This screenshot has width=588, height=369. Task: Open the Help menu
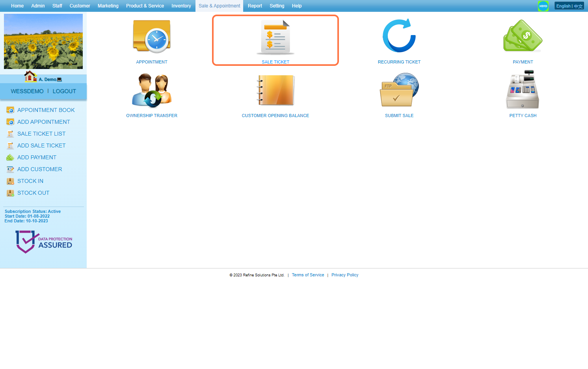pos(297,6)
